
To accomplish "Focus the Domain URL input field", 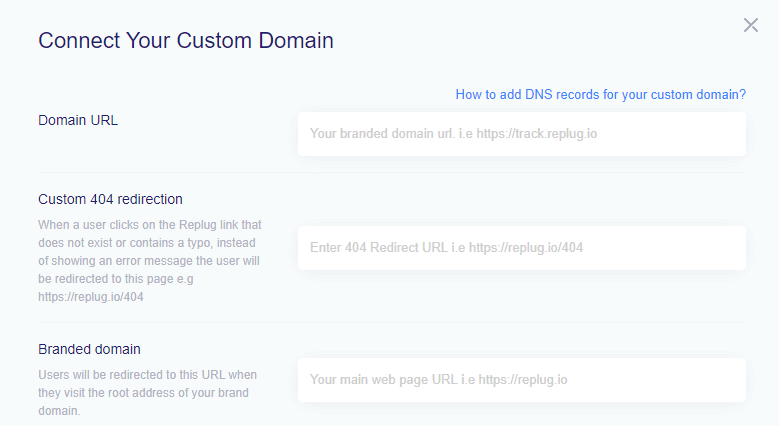I will tap(522, 134).
